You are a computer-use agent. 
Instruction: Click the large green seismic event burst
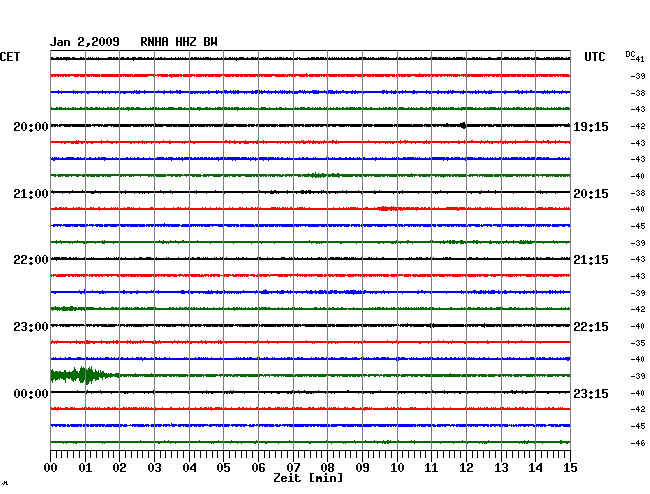point(76,376)
